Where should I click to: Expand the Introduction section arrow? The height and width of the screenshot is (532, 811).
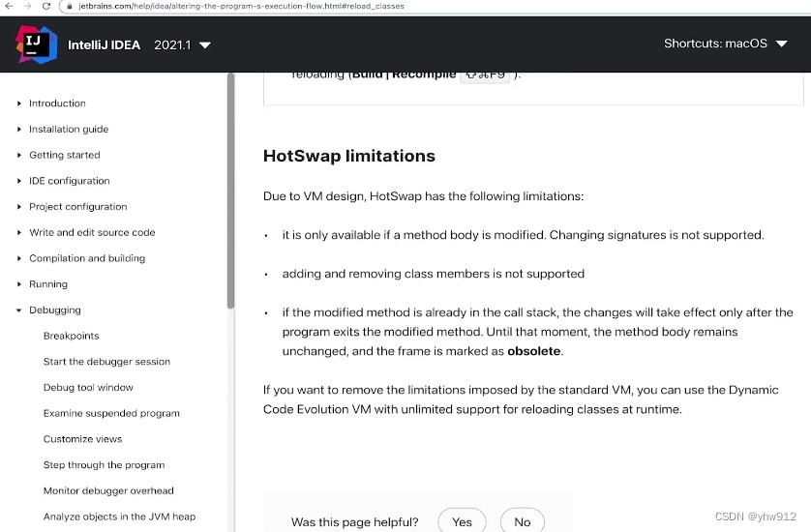click(x=19, y=103)
